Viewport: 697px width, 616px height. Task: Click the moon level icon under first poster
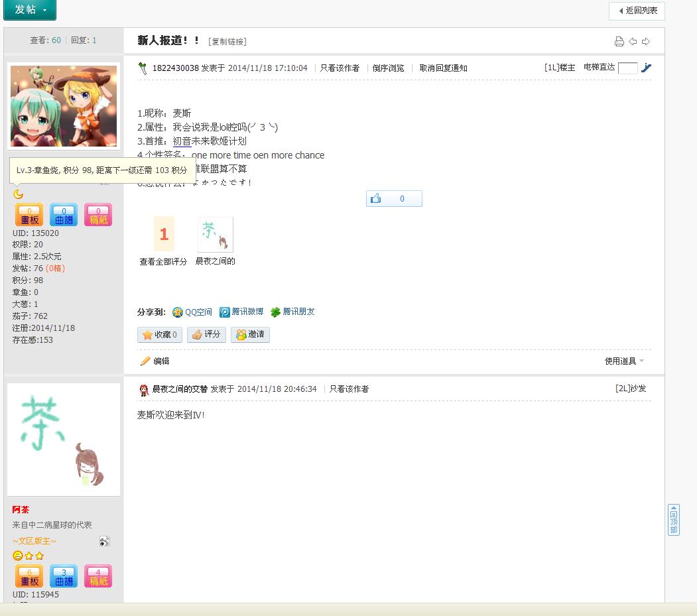18,194
